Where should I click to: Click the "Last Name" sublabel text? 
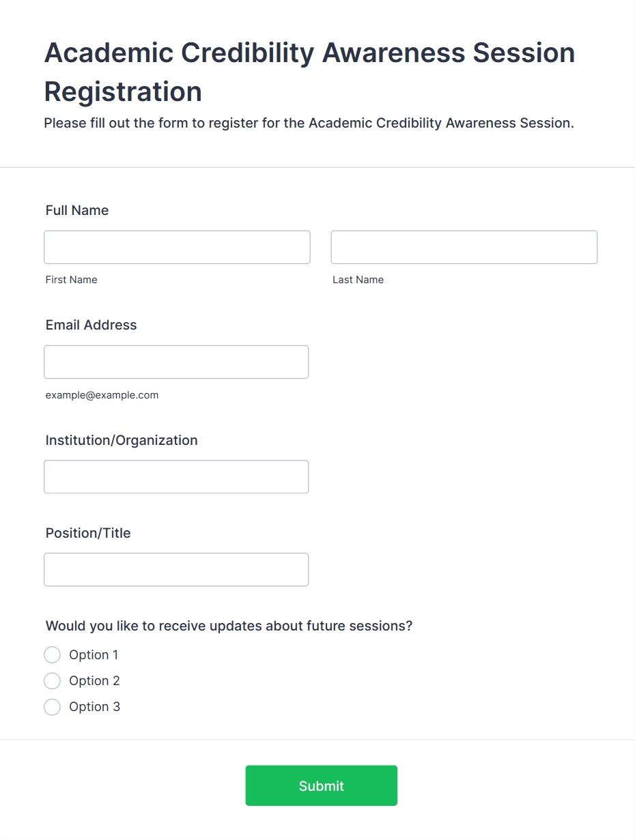(358, 280)
